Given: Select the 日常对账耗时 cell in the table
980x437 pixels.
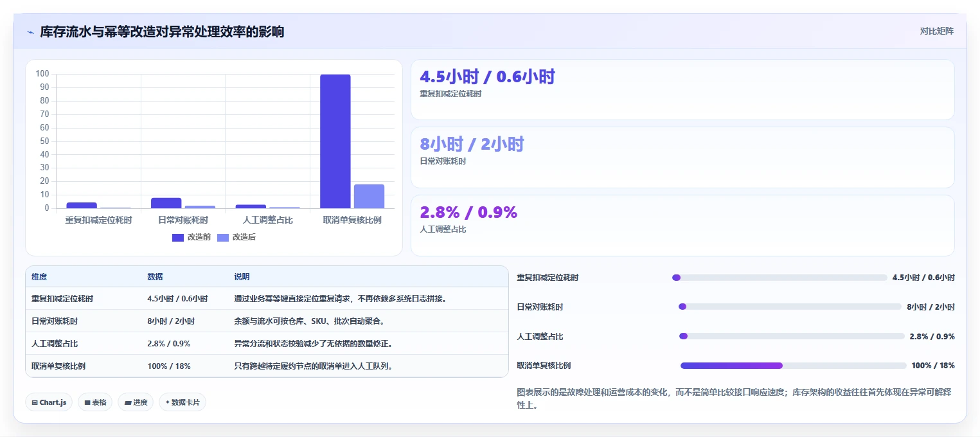Looking at the screenshot, I should pyautogui.click(x=55, y=321).
